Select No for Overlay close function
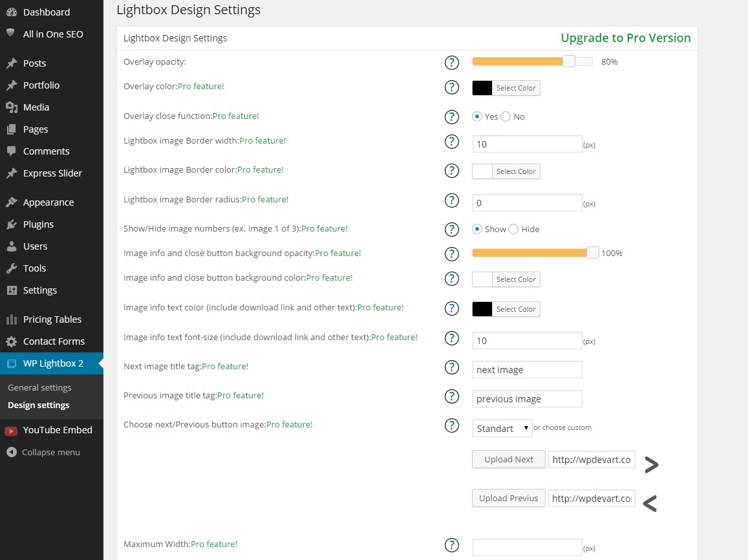The width and height of the screenshot is (748, 560). 506,116
